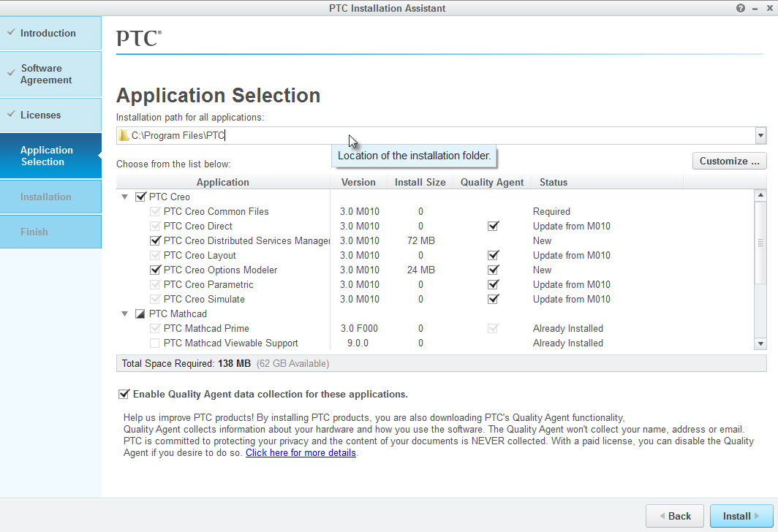The image size is (778, 532).
Task: Disable Quality Agent data collection checkbox
Action: [124, 394]
